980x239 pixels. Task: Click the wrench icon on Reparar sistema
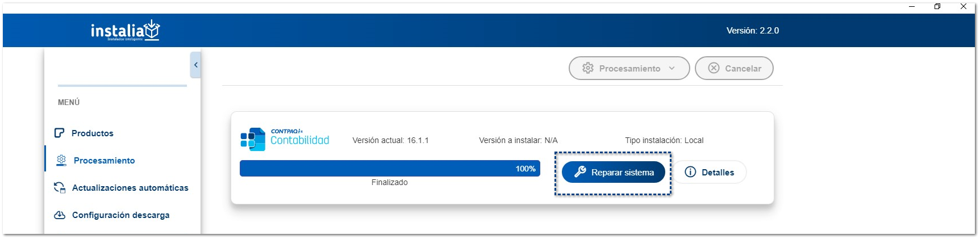580,172
